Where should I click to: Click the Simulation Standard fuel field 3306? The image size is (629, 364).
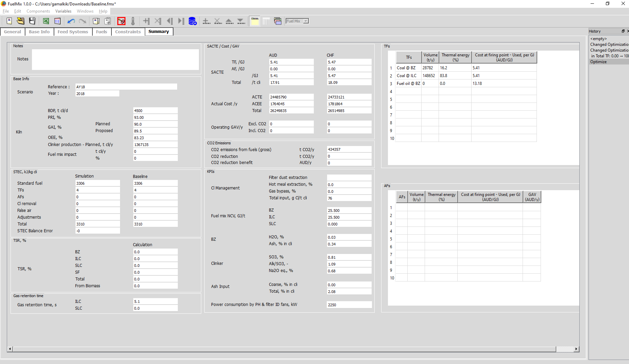(x=98, y=183)
